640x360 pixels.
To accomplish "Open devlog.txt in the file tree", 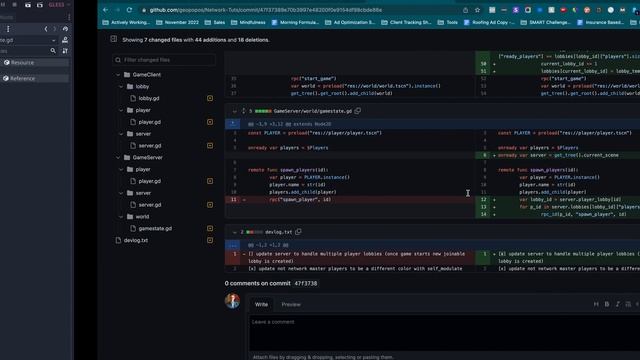I will pos(136,240).
